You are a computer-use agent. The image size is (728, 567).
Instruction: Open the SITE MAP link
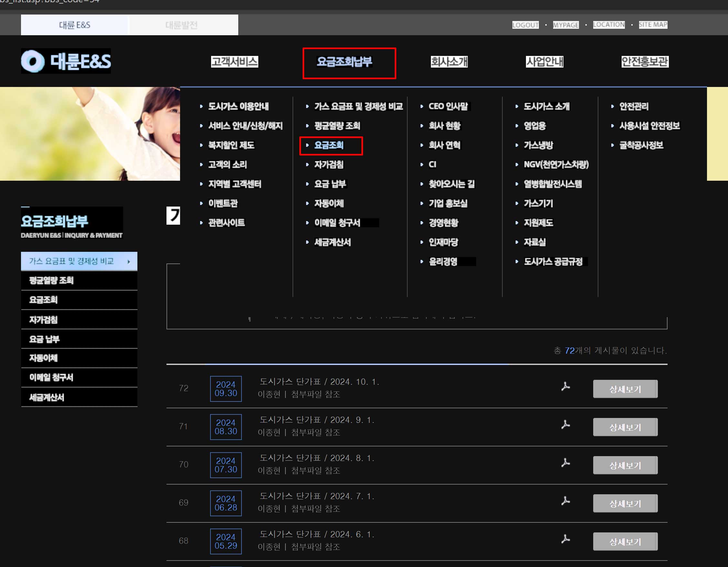click(x=653, y=25)
